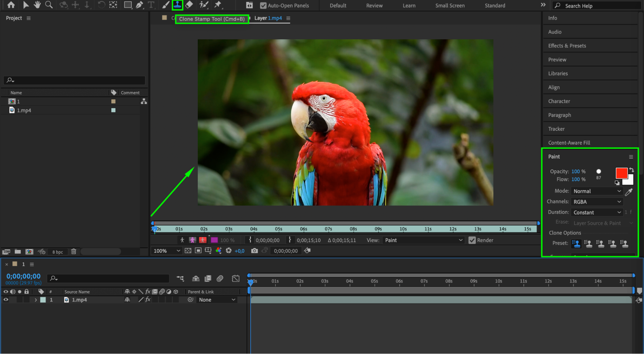Open the Mode Normal dropdown
Image resolution: width=644 pixels, height=354 pixels.
click(597, 191)
